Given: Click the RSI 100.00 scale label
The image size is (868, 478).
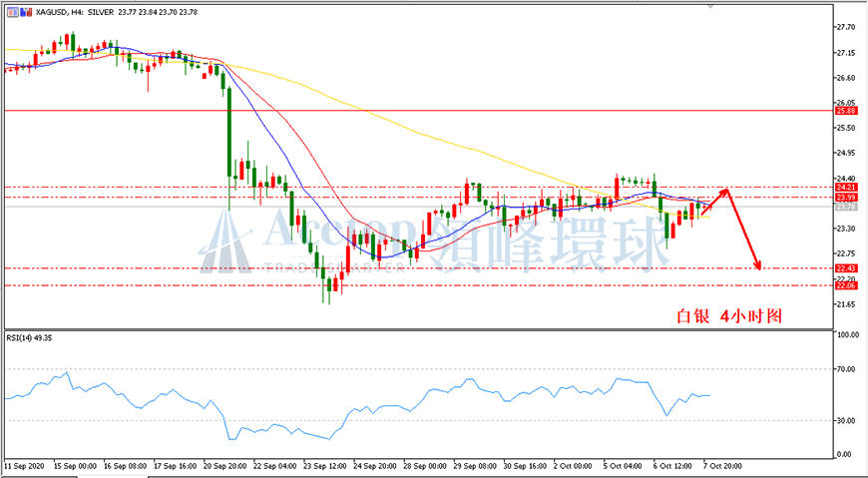Looking at the screenshot, I should click(x=849, y=335).
